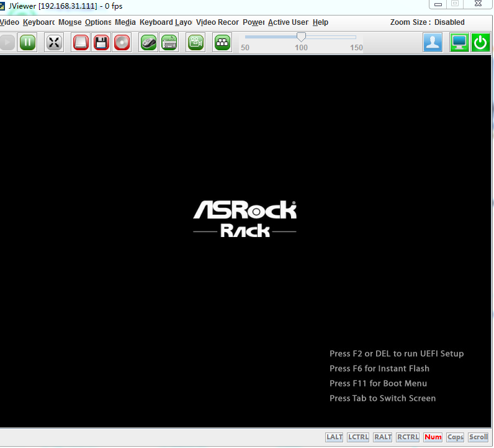Screen dimensions: 494x448
Task: Open the Media menu
Action: tap(125, 22)
